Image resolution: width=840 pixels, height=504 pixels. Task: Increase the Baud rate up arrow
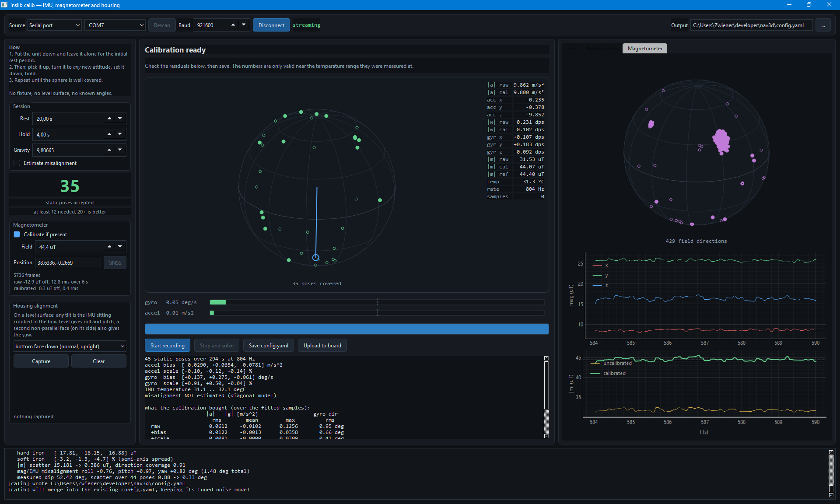click(x=233, y=25)
